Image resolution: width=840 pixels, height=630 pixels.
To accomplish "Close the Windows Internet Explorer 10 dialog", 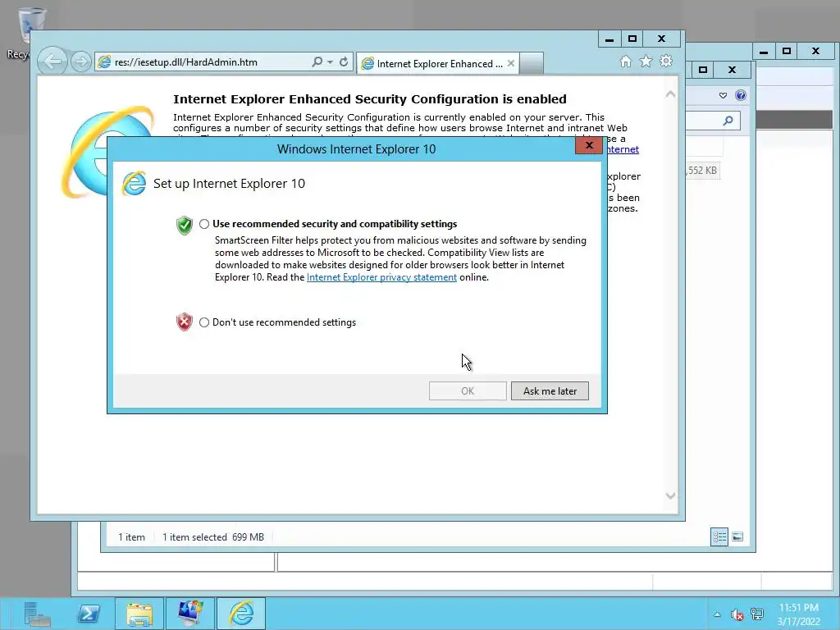I will pyautogui.click(x=589, y=145).
